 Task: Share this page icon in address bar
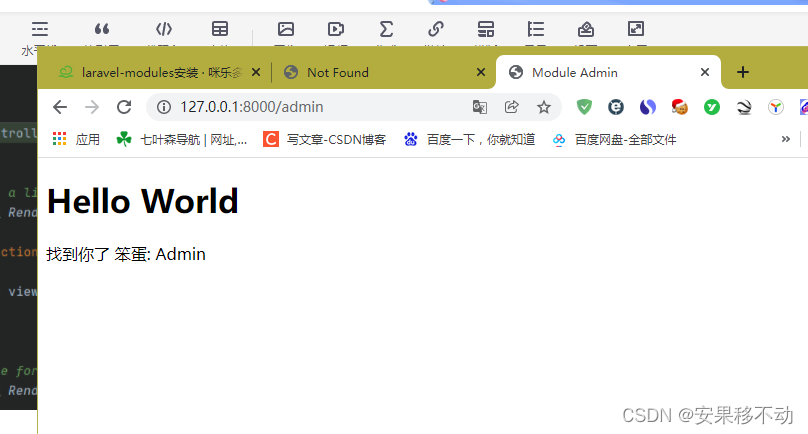coord(512,107)
